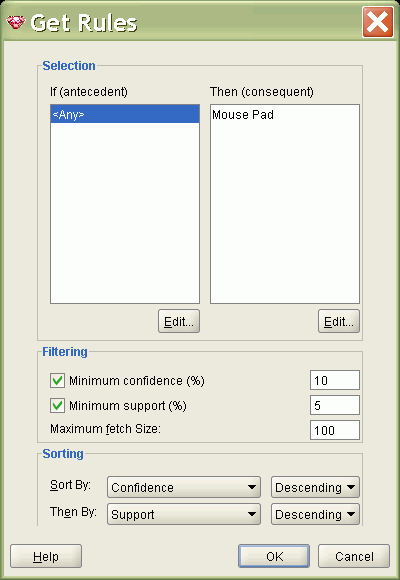Open the Then By Support dropdown
The image size is (400, 580).
point(184,514)
